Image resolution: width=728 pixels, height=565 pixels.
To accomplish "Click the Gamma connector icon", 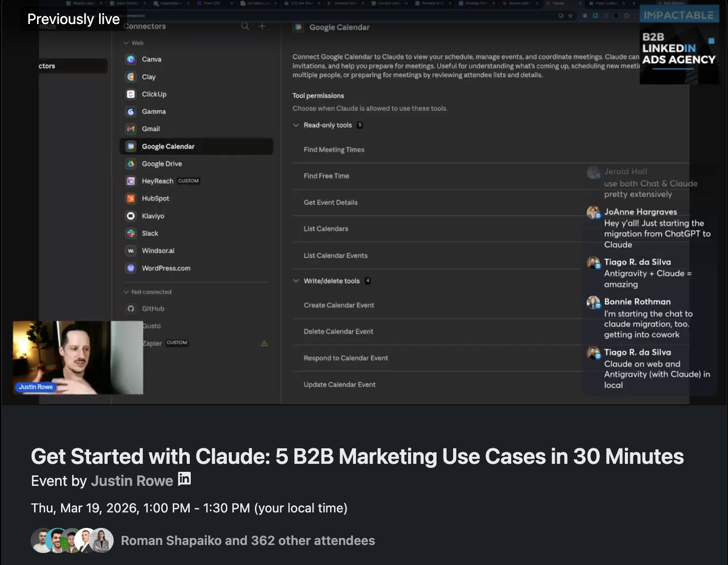I will (131, 112).
